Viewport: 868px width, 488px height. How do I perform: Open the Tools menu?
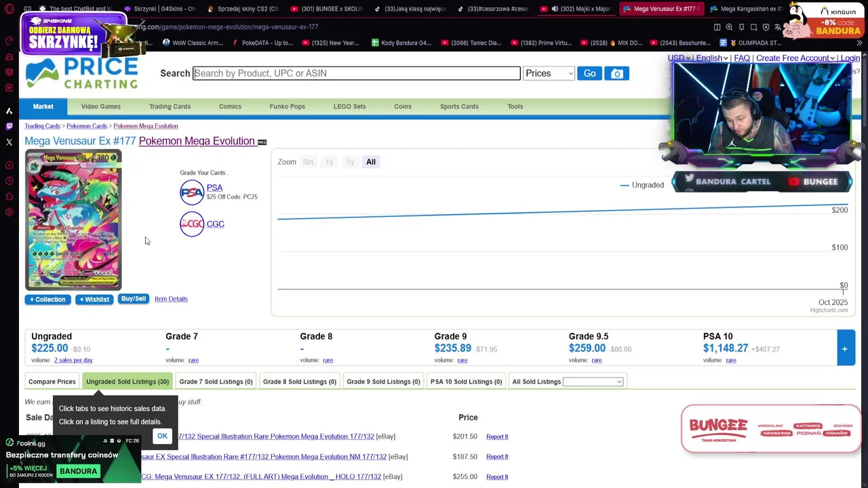pos(515,106)
